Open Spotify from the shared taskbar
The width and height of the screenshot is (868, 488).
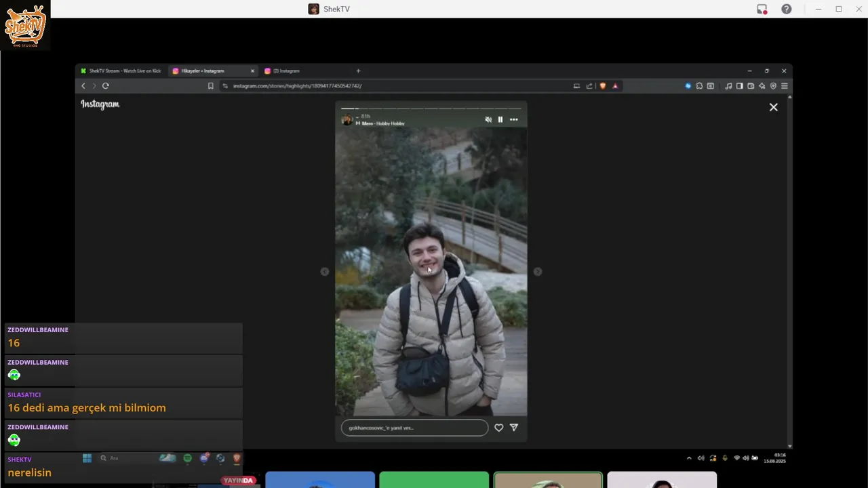click(188, 458)
